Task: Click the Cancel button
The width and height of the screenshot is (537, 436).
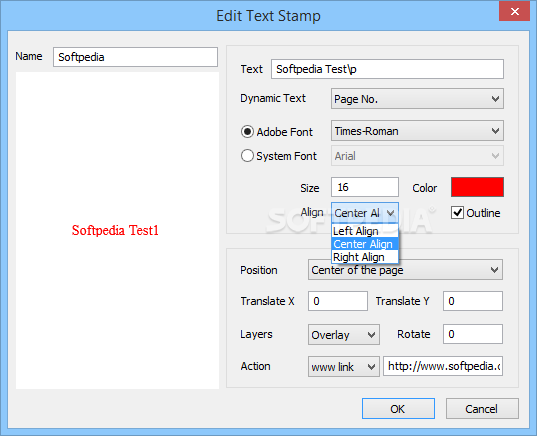Action: [482, 409]
